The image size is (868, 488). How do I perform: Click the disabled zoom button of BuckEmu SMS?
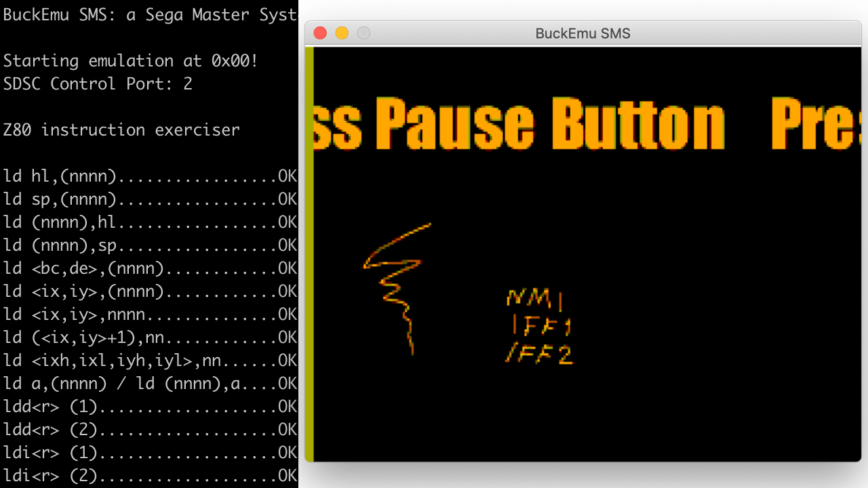[364, 33]
